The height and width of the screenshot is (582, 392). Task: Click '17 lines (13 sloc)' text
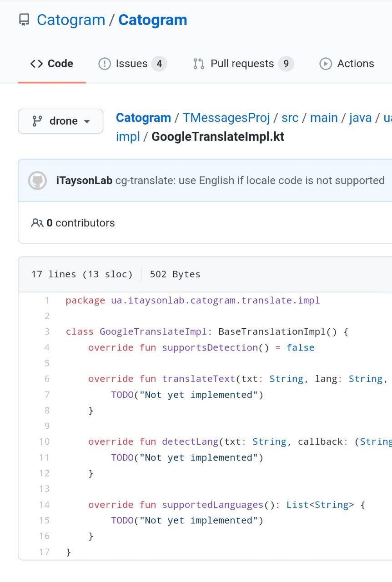[82, 274]
